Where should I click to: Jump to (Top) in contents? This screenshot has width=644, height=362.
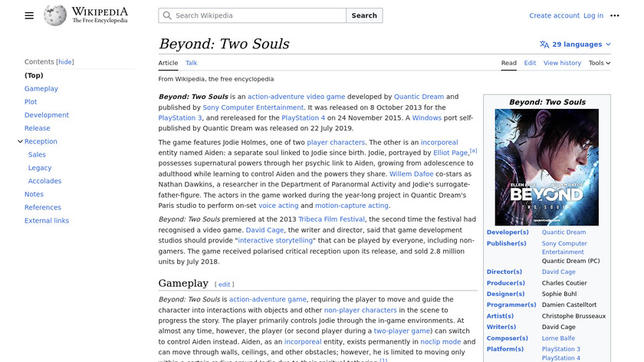point(34,75)
